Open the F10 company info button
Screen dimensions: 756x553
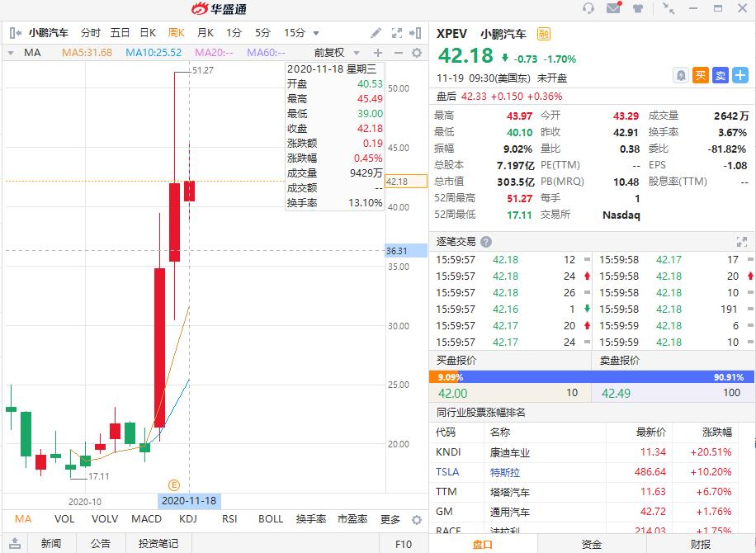coord(404,544)
